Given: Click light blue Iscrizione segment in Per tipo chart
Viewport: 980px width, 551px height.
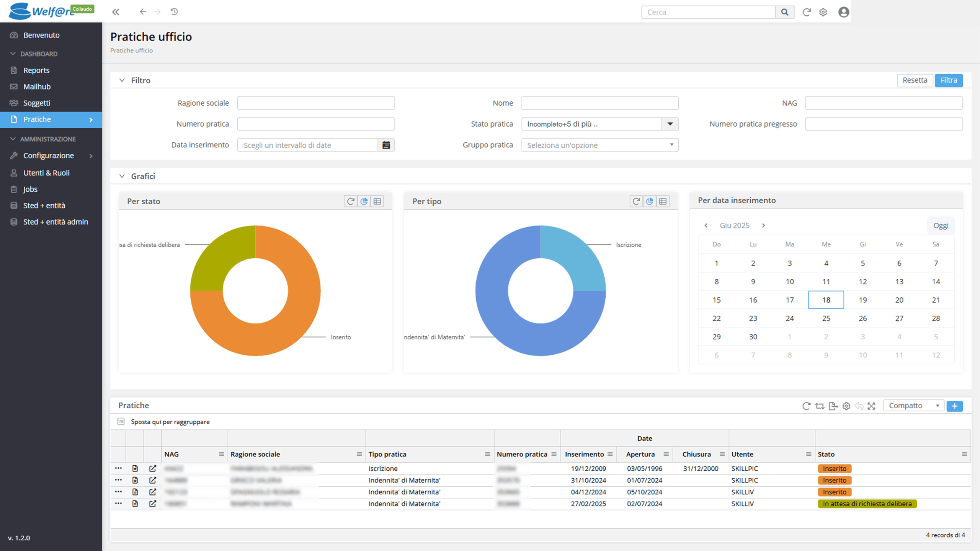Looking at the screenshot, I should (574, 256).
